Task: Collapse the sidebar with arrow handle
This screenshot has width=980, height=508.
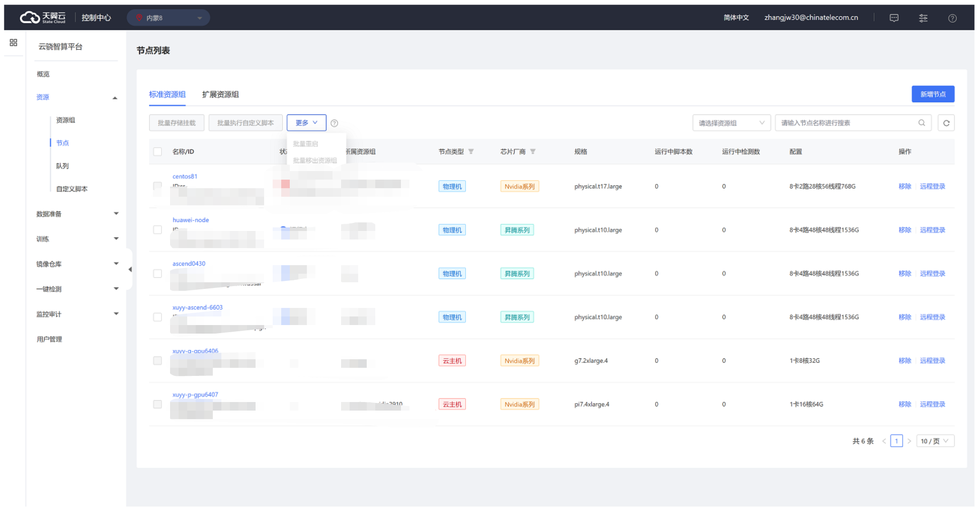Action: [130, 269]
